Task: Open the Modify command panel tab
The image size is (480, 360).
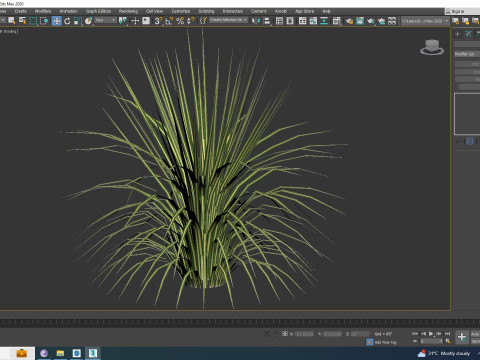Action: [x=468, y=34]
